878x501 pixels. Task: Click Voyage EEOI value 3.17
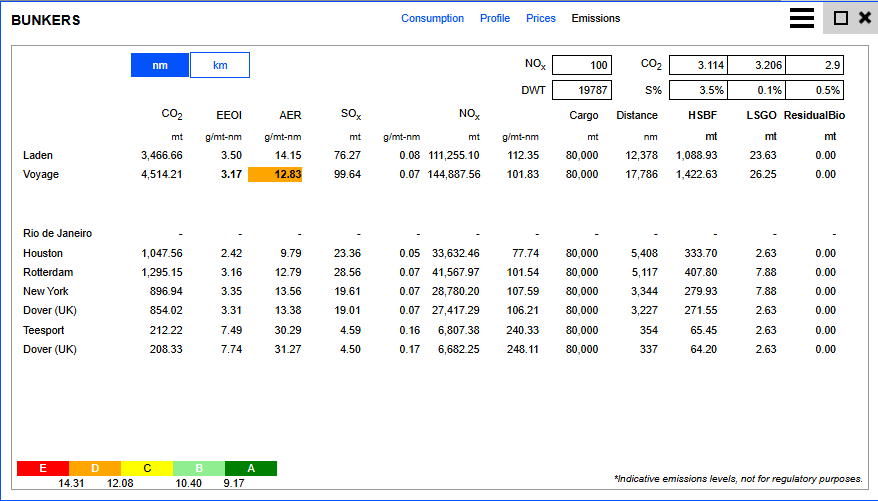click(231, 174)
